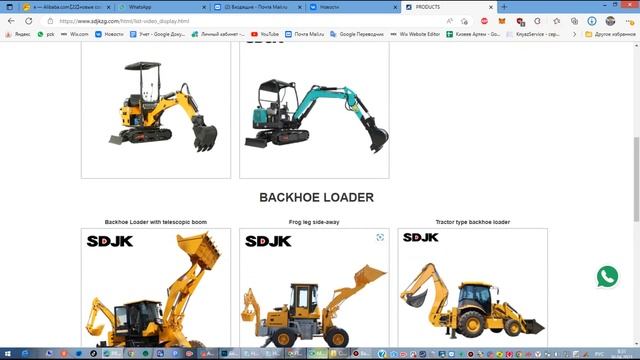This screenshot has height=360, width=640.
Task: Open the MetaMask fox extension
Action: pos(502,21)
